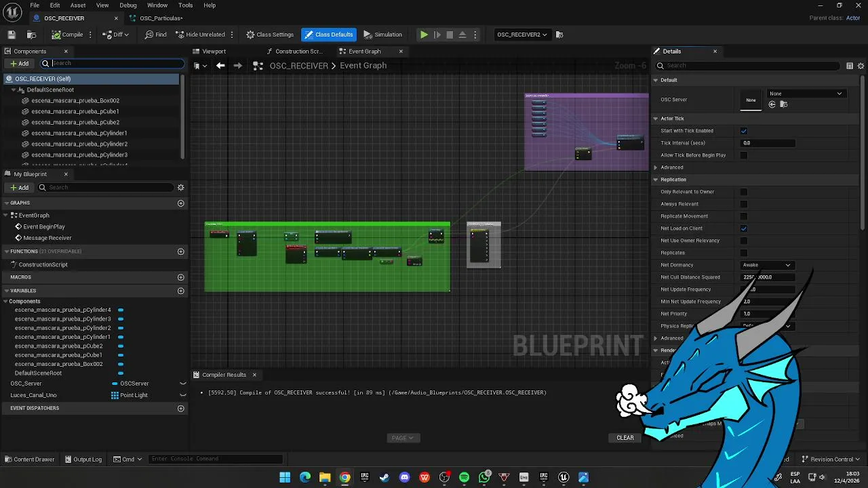
Task: Add a new macro with plus icon
Action: point(180,277)
